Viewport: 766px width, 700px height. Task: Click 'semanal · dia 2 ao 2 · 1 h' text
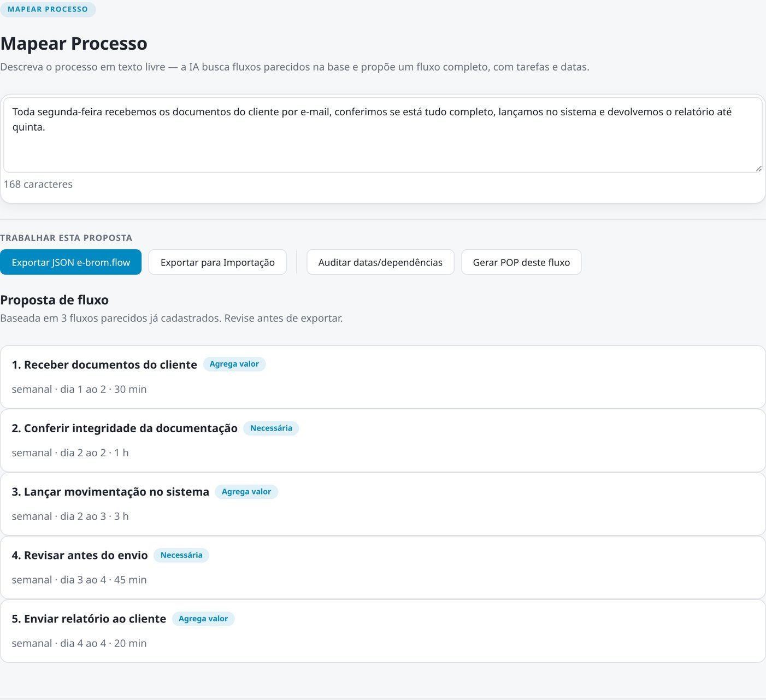pyautogui.click(x=70, y=453)
